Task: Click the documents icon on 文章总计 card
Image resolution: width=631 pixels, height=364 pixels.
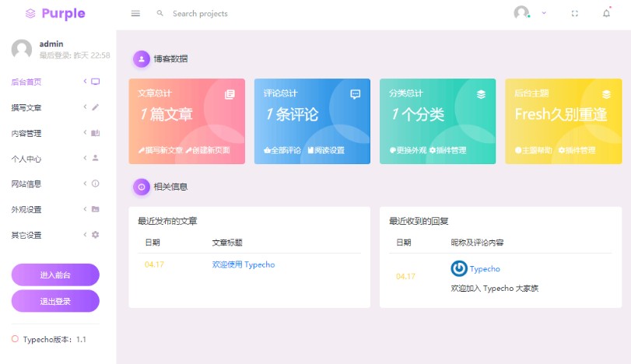Action: [x=230, y=94]
